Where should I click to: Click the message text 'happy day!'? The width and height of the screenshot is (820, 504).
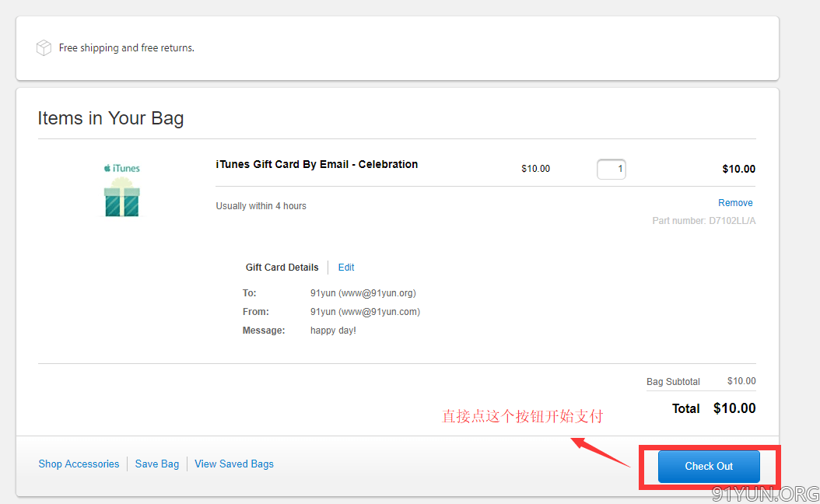333,331
